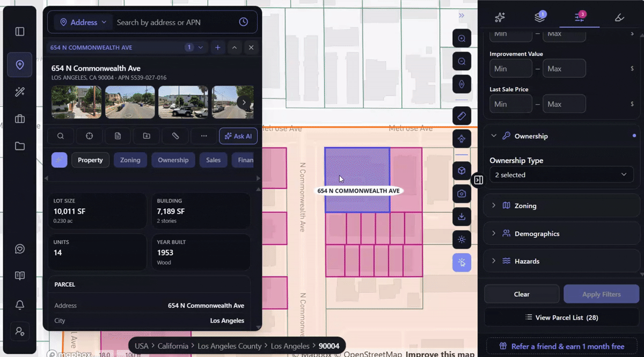The width and height of the screenshot is (644, 357).
Task: Expand the Hazards filter section
Action: coord(561,262)
